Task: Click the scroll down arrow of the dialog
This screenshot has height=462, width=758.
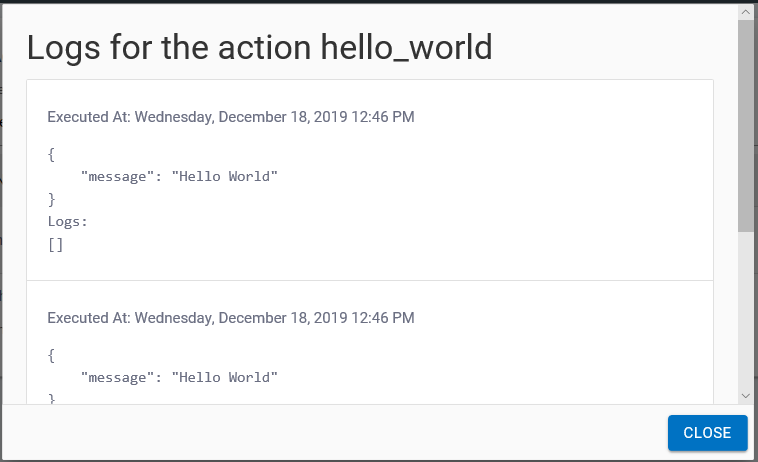Action: tap(745, 395)
